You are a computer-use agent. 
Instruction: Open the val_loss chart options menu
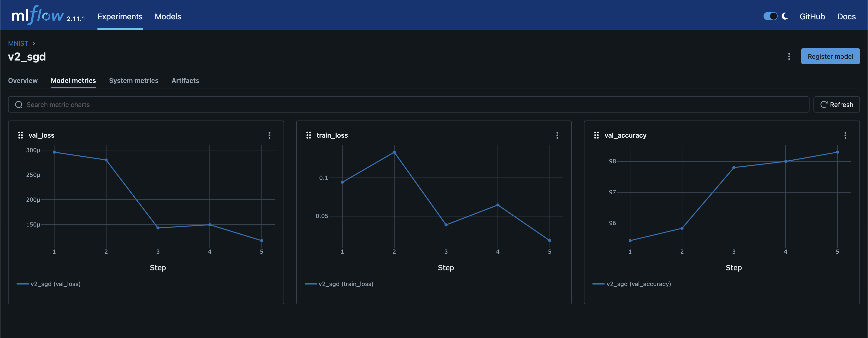(269, 135)
